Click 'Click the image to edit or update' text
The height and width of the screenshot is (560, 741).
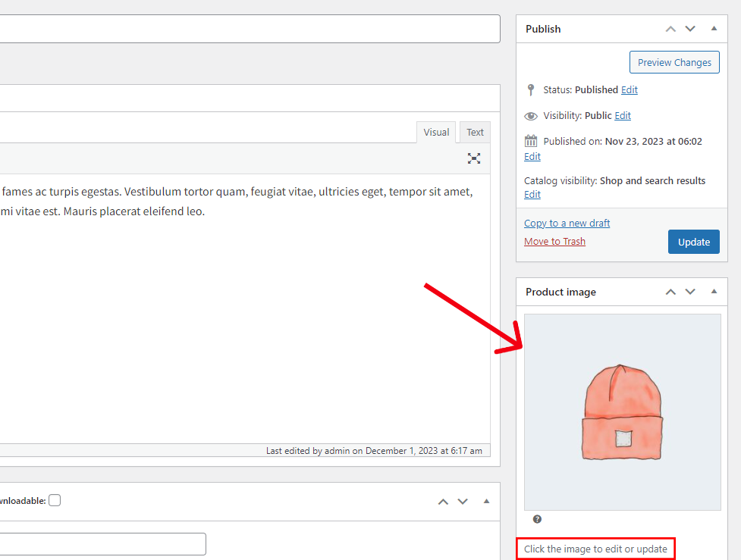click(x=595, y=549)
